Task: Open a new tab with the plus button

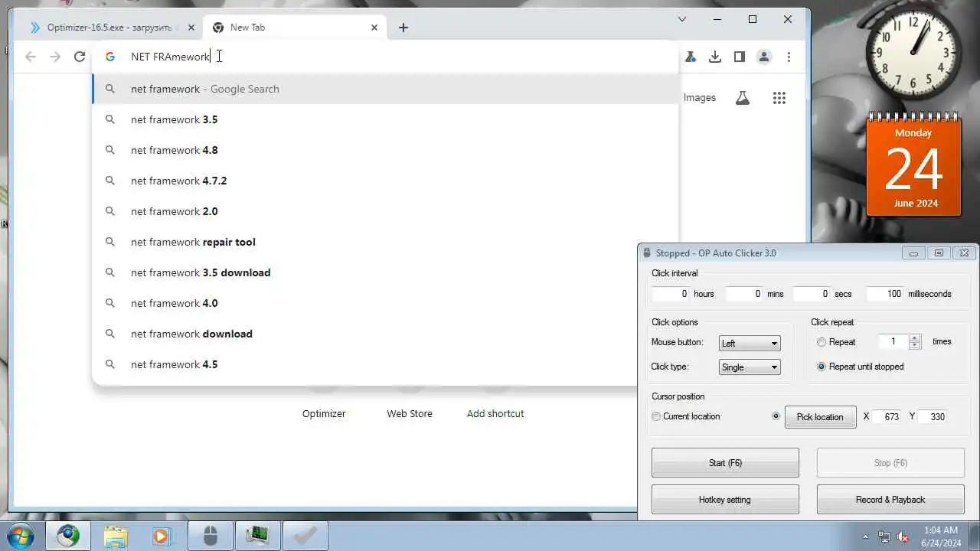Action: 403,28
